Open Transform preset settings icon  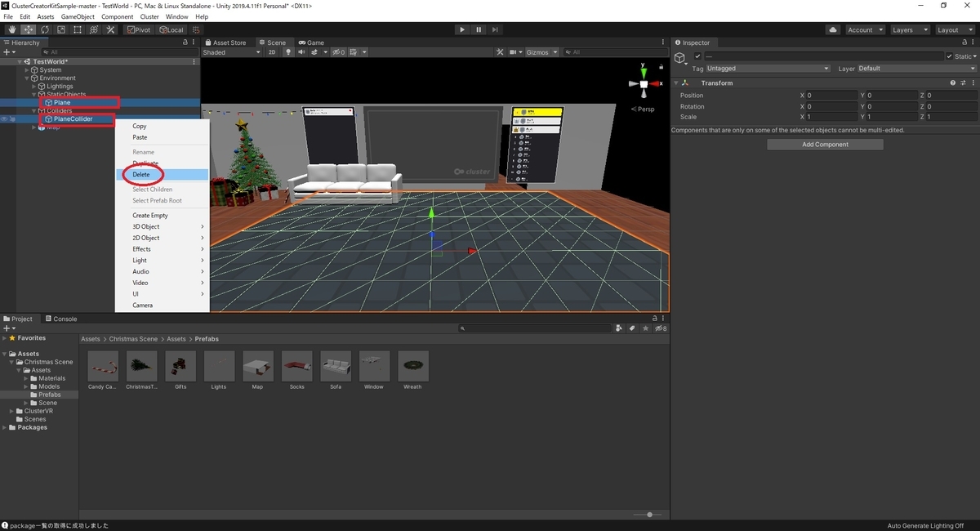(x=963, y=83)
